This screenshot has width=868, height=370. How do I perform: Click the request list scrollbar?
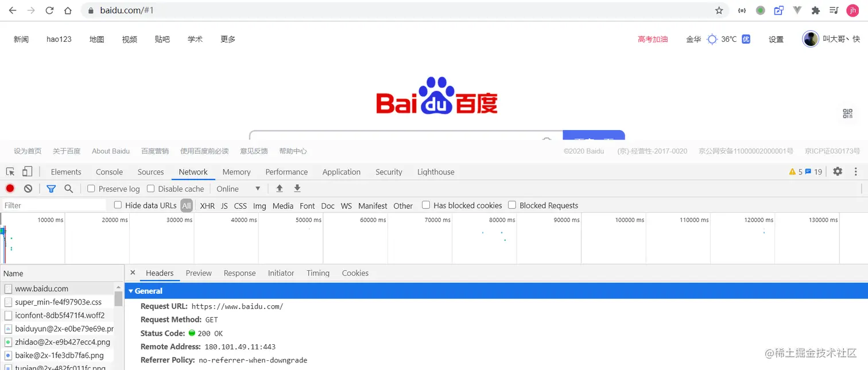tap(118, 298)
